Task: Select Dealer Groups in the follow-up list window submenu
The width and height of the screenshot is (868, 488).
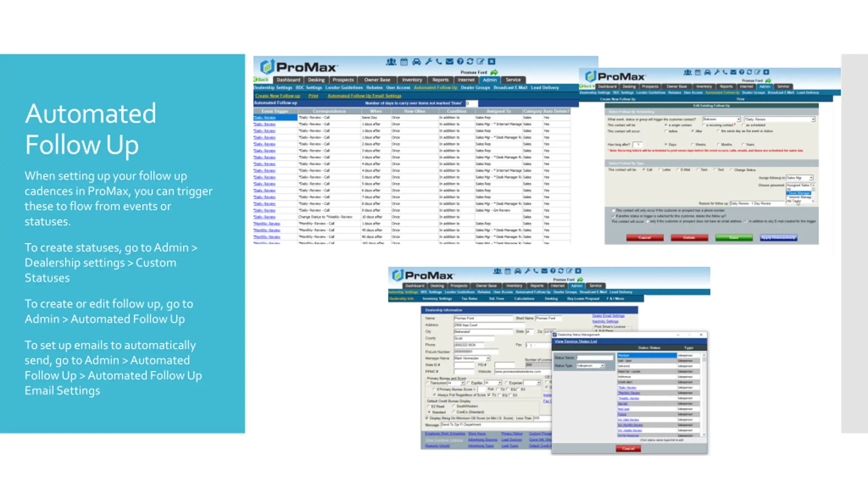Action: pyautogui.click(x=475, y=87)
